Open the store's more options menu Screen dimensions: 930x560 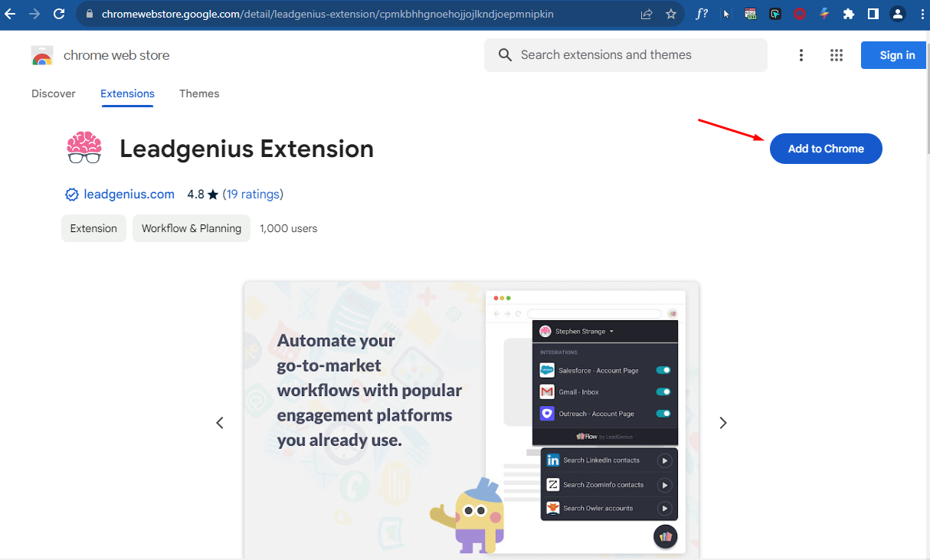tap(801, 55)
